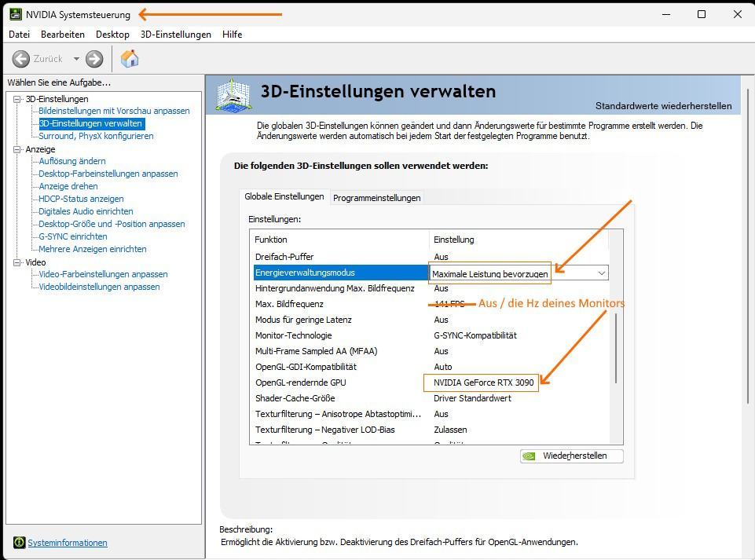
Task: Open the Bearbeiten menu
Action: 63,35
